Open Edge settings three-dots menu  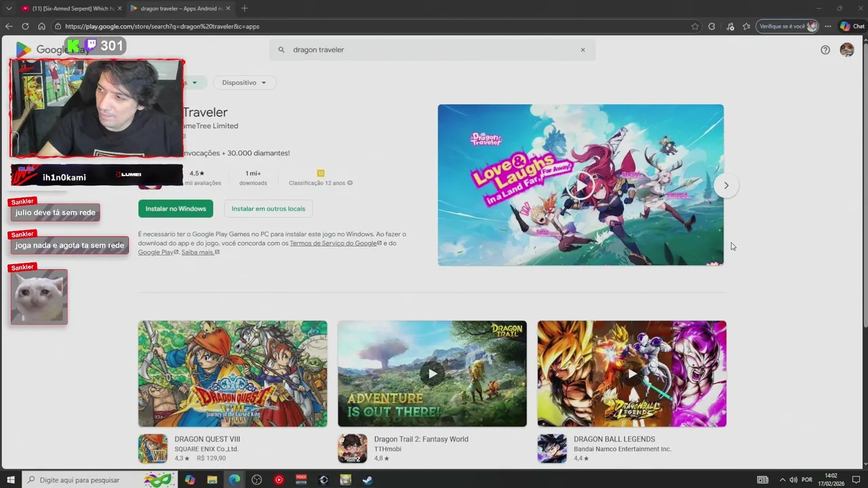coord(828,26)
